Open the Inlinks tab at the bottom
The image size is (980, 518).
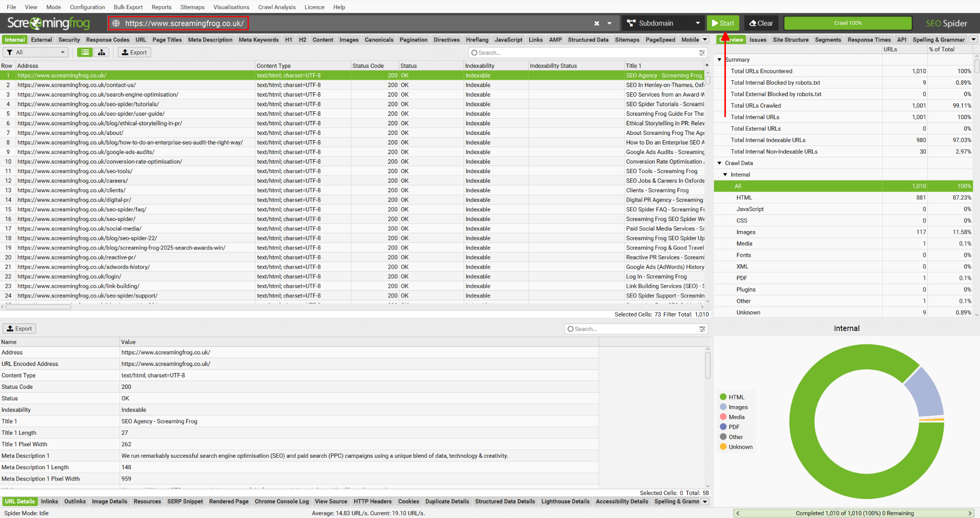(x=49, y=501)
